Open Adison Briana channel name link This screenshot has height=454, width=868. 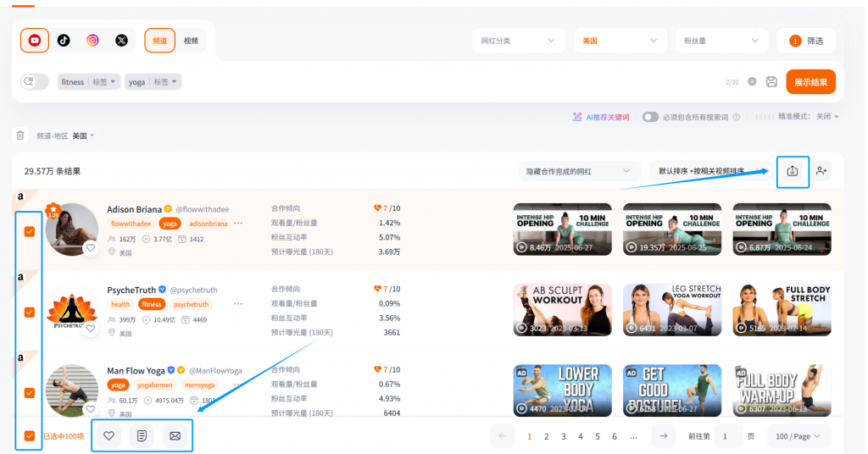click(134, 209)
